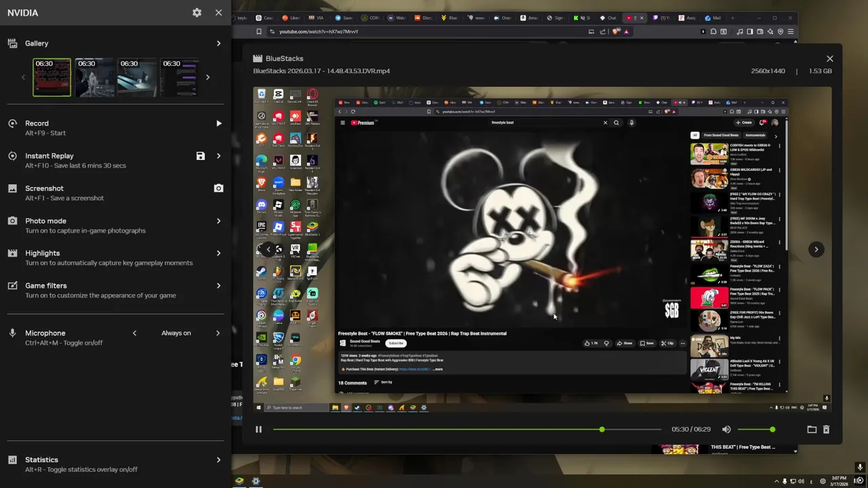Click the Record circle icon
868x488 pixels.
click(x=12, y=123)
